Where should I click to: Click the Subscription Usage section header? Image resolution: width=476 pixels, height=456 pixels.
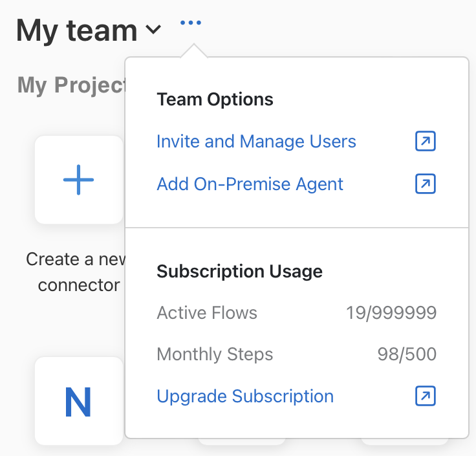pyautogui.click(x=239, y=272)
